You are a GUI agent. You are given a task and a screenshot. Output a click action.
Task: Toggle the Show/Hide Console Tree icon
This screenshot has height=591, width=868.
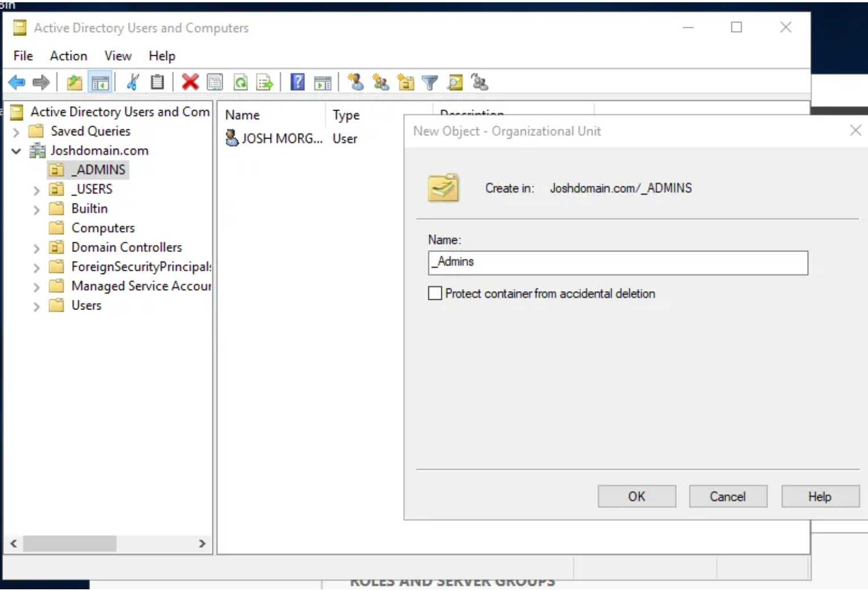100,83
